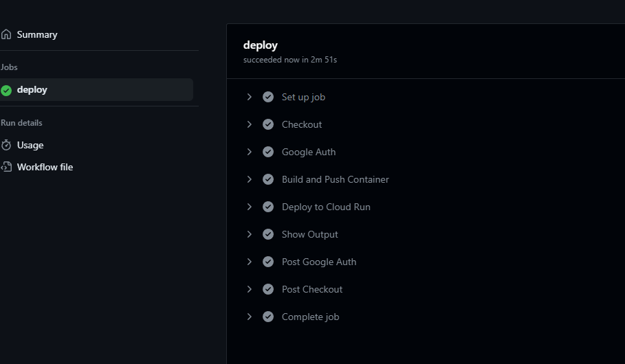Image resolution: width=625 pixels, height=364 pixels.
Task: Select the deploy job in sidebar
Action: 96,89
